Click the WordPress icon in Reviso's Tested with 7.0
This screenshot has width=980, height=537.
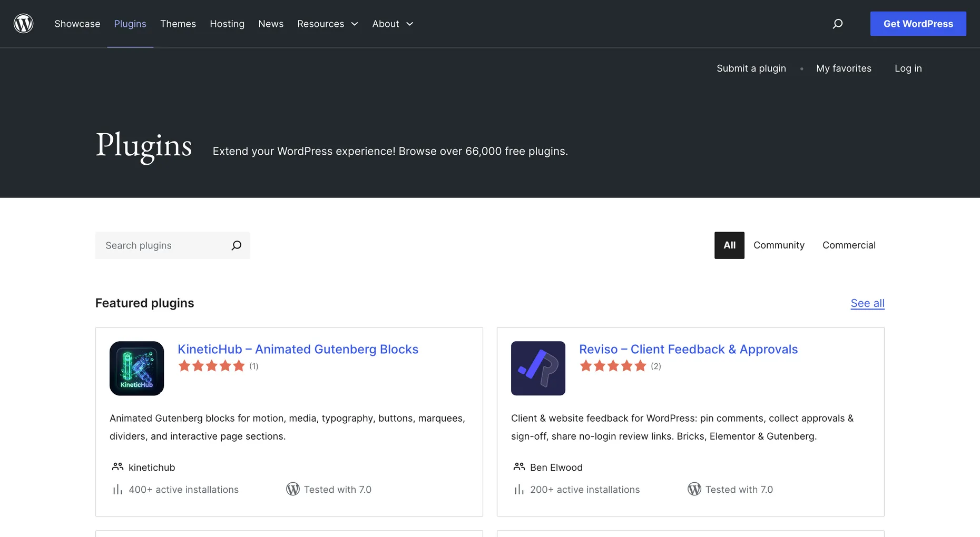coord(694,489)
